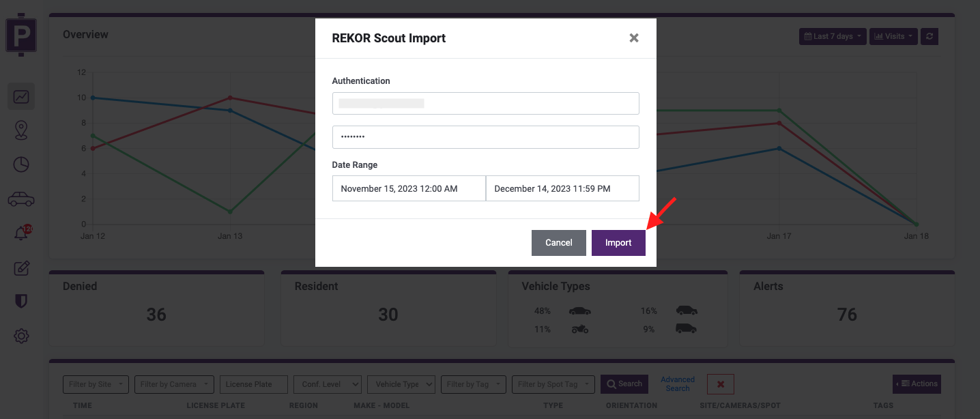
Task: Click the edit notepad icon in sidebar
Action: point(21,268)
